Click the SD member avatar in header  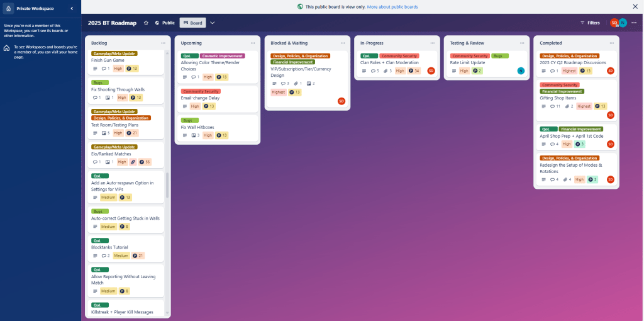(x=614, y=23)
